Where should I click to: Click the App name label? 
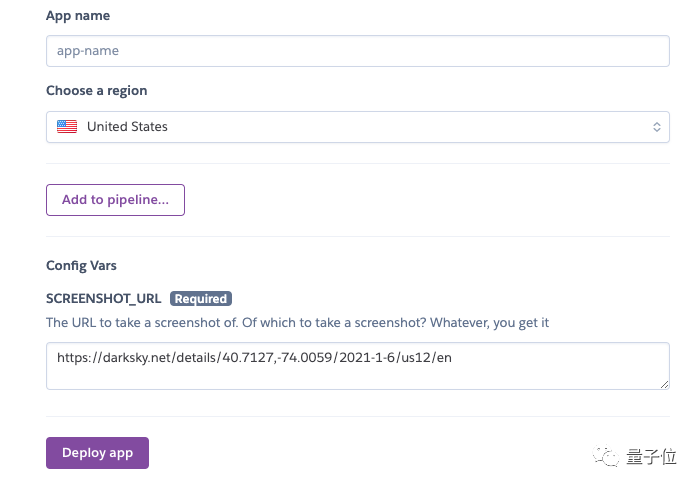click(x=78, y=17)
